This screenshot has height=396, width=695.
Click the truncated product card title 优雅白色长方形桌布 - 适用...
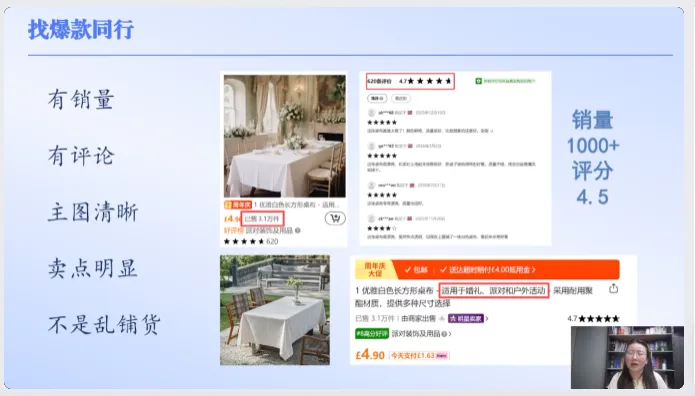coord(297,205)
